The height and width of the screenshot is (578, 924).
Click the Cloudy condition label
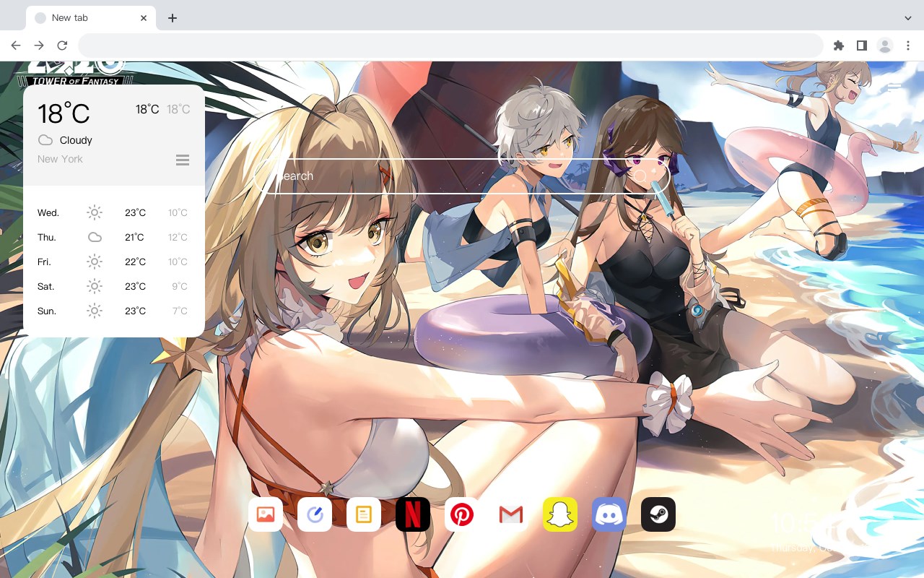[76, 140]
